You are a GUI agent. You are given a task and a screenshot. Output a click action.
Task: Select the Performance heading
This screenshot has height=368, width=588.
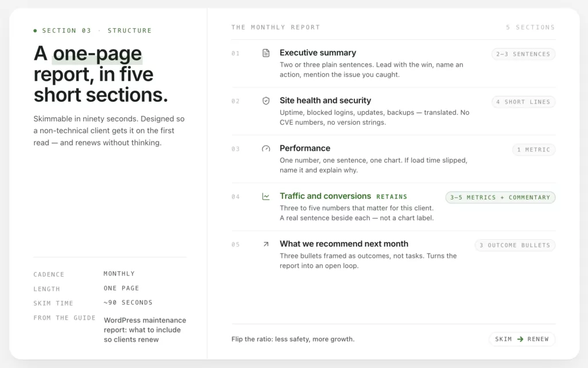[x=305, y=148]
